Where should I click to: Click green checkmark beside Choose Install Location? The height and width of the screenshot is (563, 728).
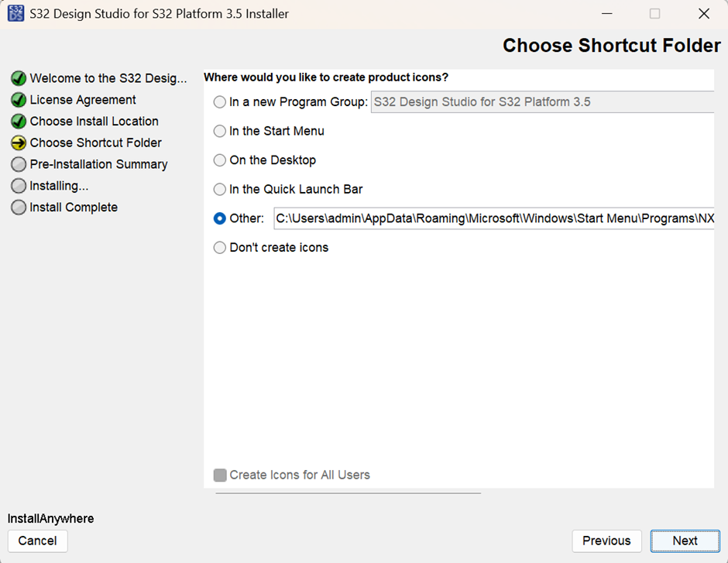tap(19, 121)
